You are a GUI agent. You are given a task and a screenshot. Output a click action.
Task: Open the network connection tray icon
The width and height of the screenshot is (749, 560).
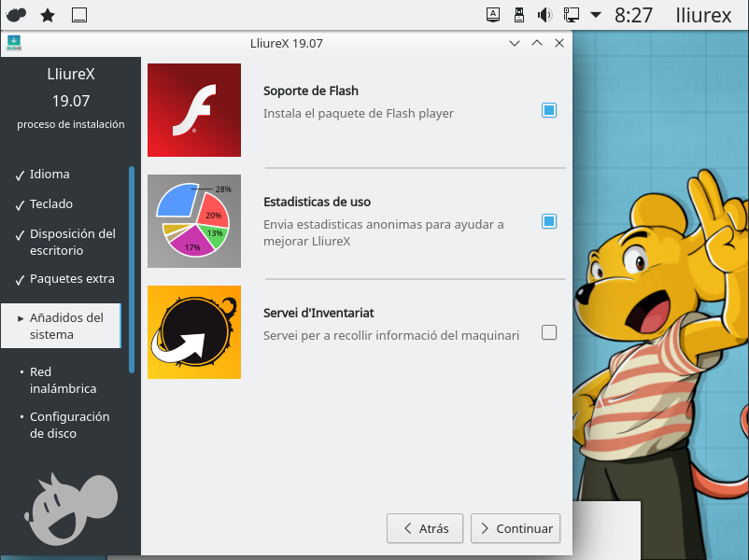pyautogui.click(x=571, y=15)
